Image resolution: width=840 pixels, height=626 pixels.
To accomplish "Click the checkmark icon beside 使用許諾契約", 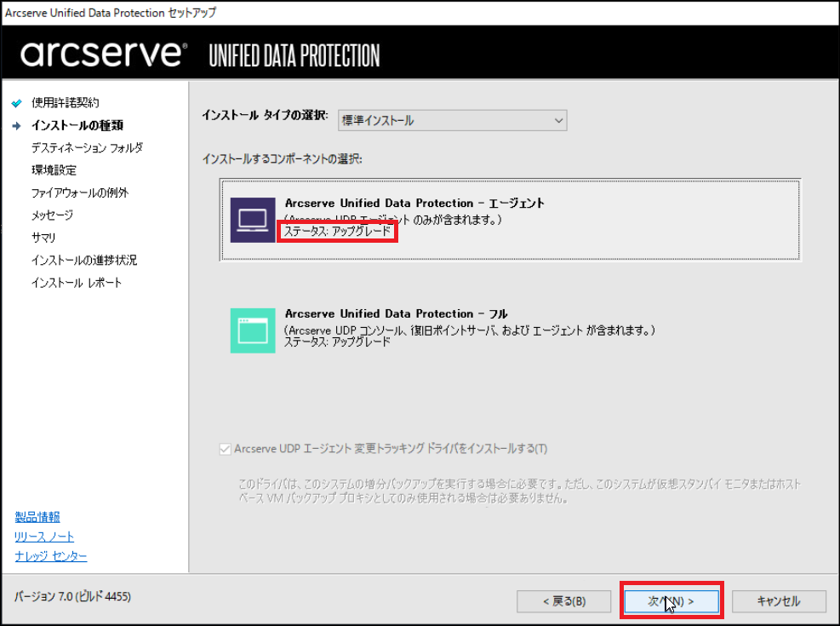I will tap(17, 103).
